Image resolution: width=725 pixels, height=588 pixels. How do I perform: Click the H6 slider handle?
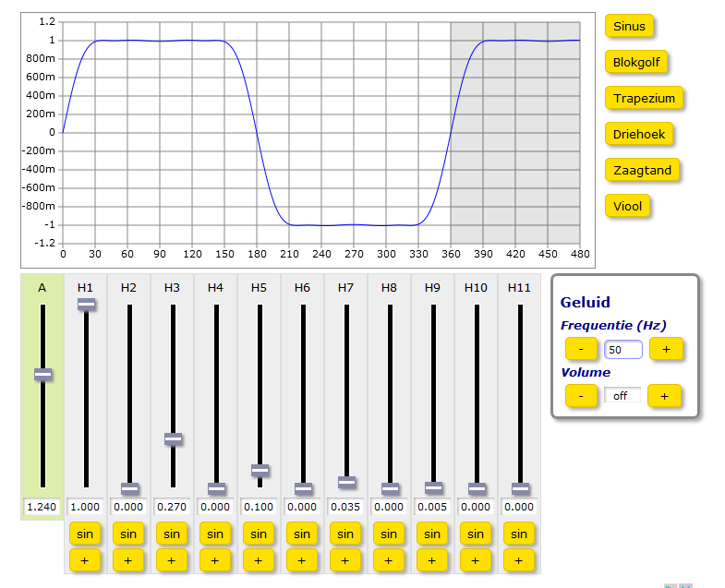(304, 488)
